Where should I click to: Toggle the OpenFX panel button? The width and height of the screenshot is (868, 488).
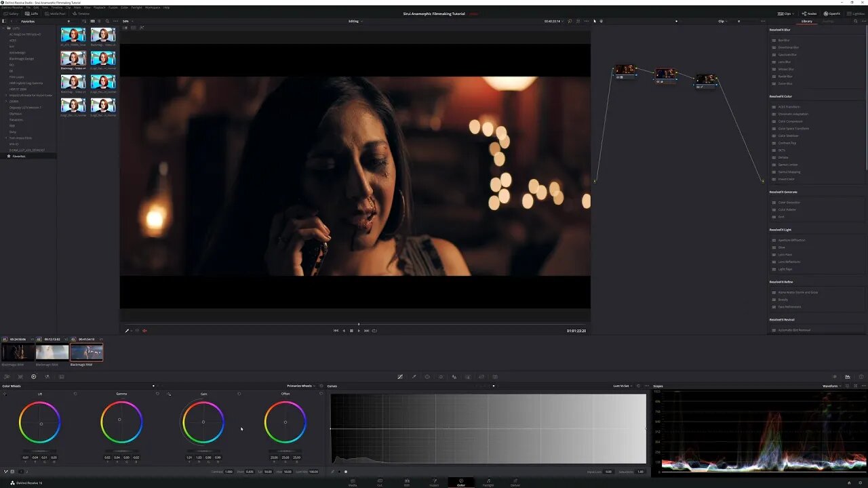click(832, 14)
